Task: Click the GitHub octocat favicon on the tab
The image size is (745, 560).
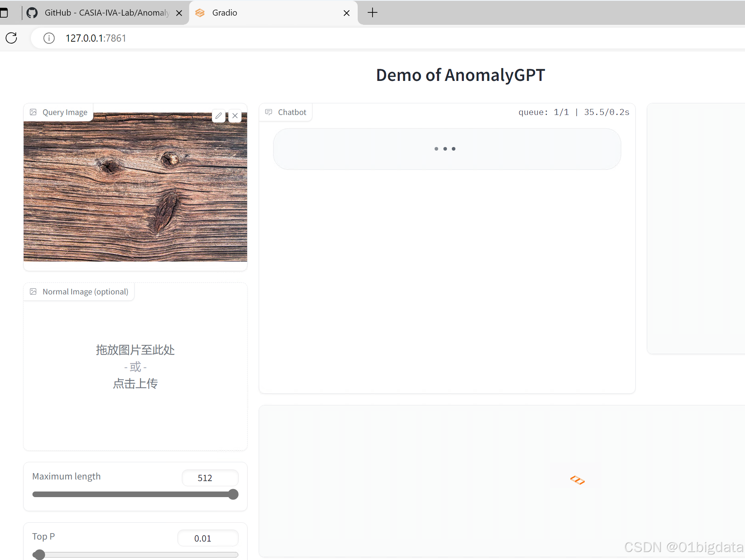Action: [x=32, y=12]
